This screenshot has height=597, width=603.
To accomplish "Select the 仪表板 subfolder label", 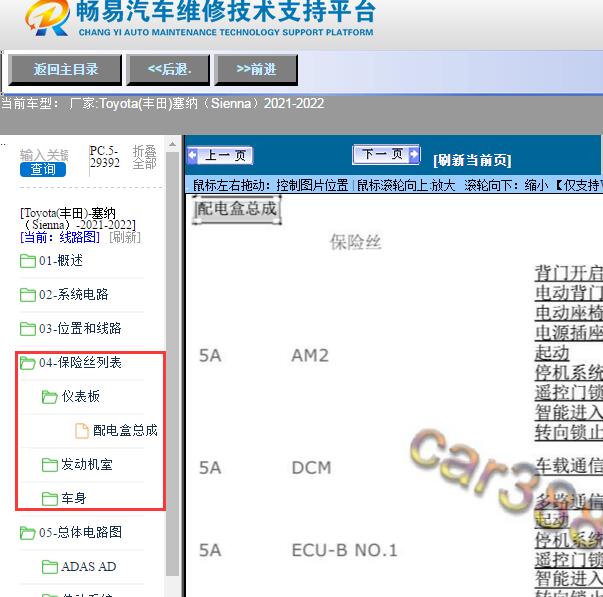I will click(x=80, y=396).
